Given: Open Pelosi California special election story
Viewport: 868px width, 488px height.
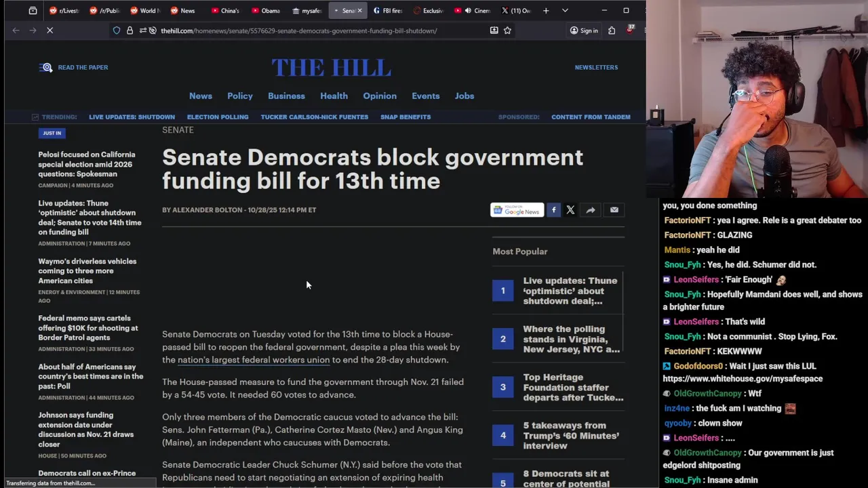Looking at the screenshot, I should click(x=87, y=164).
